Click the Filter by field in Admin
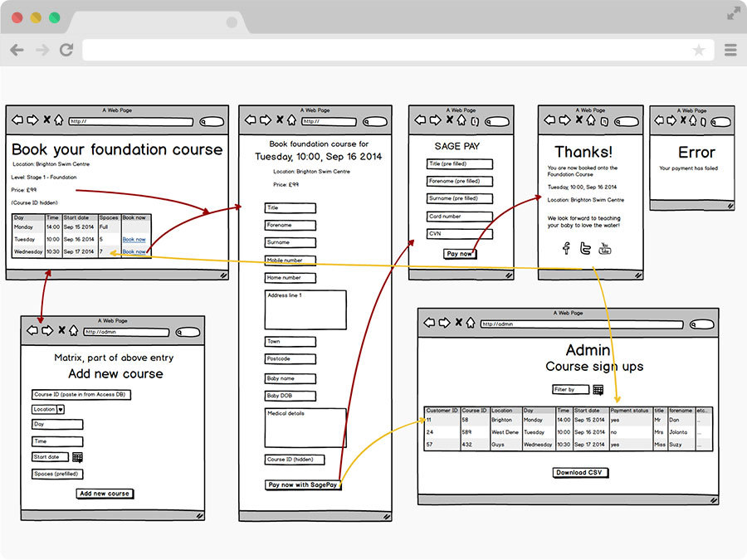This screenshot has width=747, height=560. coord(570,390)
